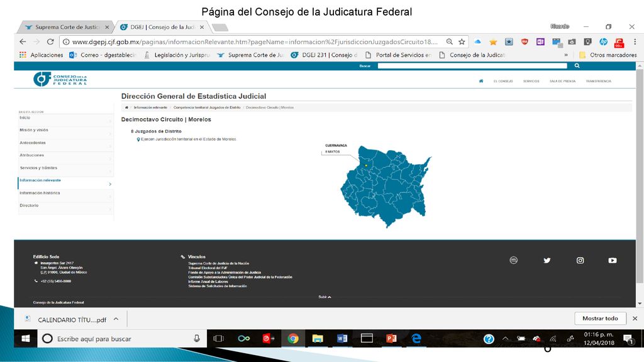
Task: Open the TRANSPARENCIA menu
Action: (599, 81)
